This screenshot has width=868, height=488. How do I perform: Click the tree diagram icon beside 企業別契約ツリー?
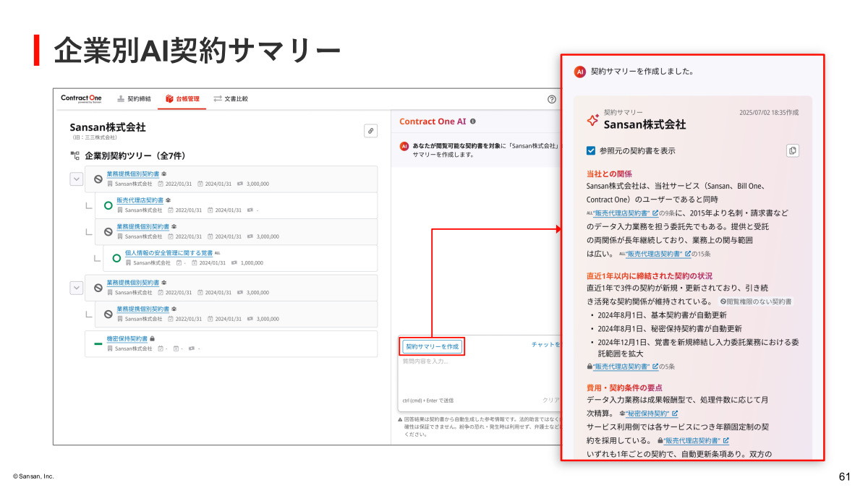[x=75, y=154]
